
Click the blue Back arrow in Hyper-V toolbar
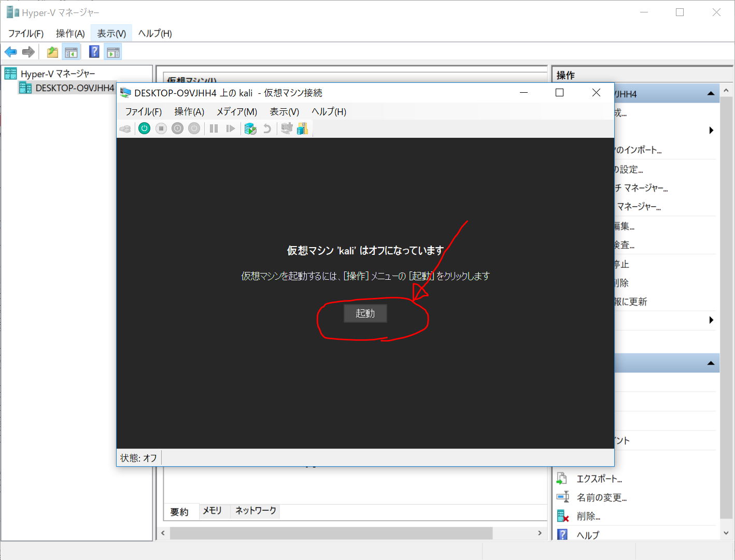coord(11,52)
